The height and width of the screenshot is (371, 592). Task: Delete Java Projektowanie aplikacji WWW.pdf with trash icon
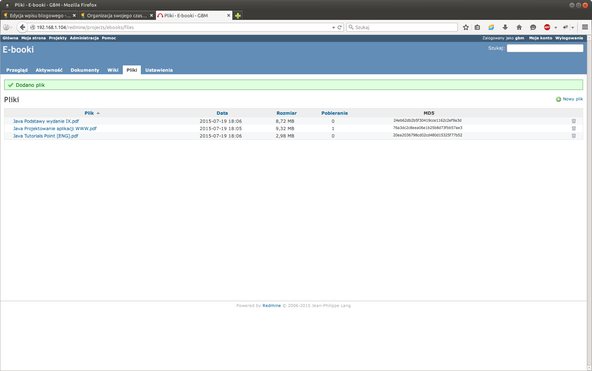(574, 128)
